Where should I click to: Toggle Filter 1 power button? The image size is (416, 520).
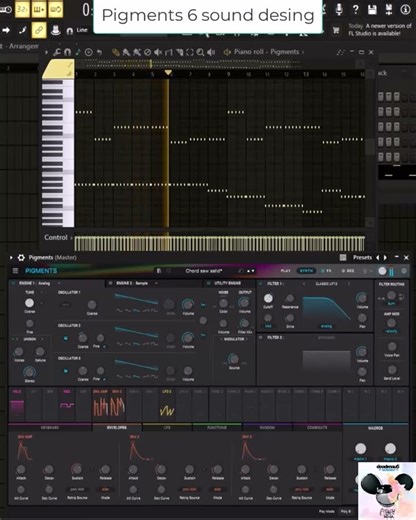tap(261, 283)
